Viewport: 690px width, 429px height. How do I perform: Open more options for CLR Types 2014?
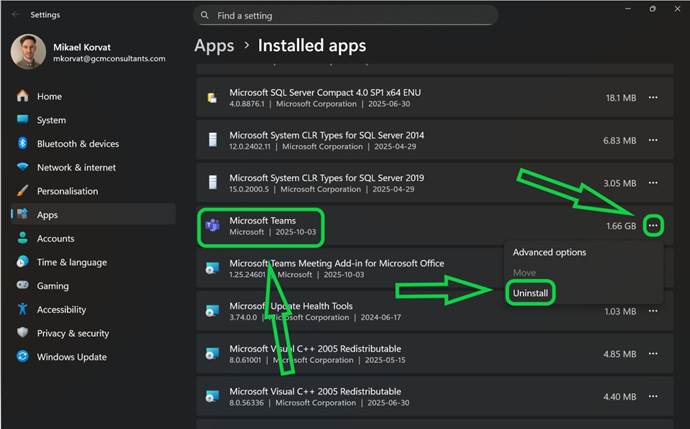653,140
